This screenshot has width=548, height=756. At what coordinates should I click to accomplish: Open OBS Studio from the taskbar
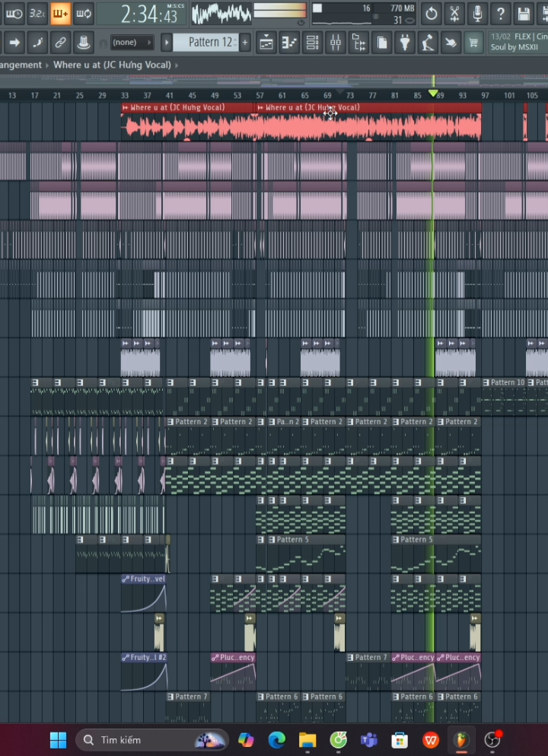(x=492, y=739)
